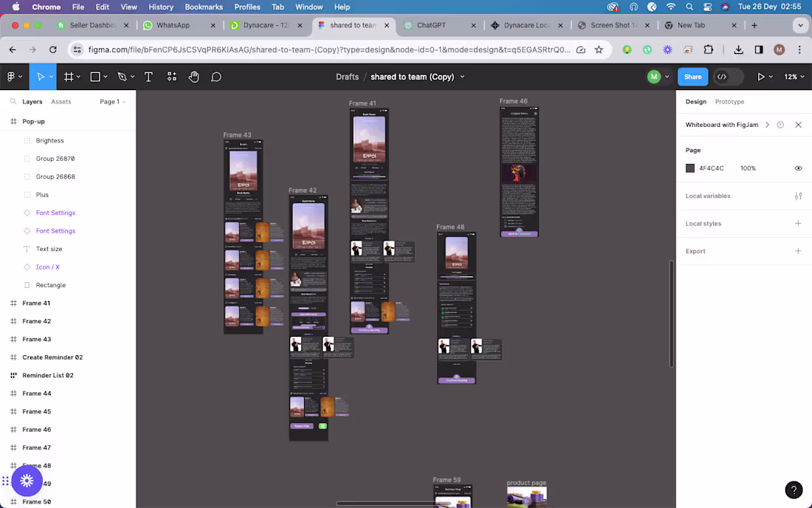The image size is (812, 508).
Task: Open the Page 1 dropdown
Action: click(x=113, y=101)
